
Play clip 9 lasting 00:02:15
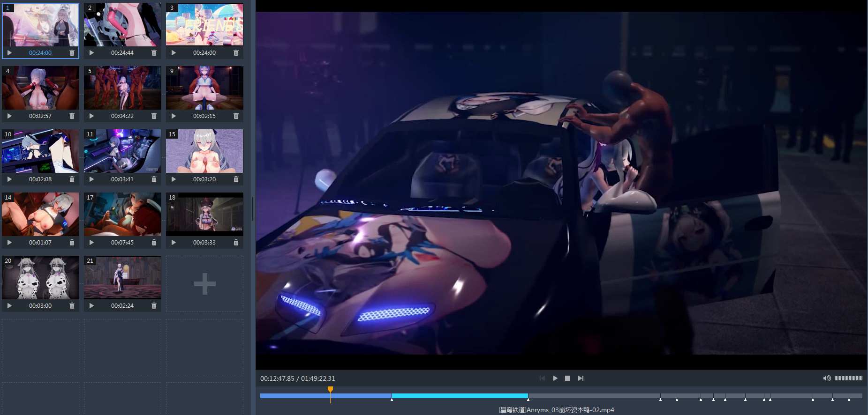[x=174, y=116]
